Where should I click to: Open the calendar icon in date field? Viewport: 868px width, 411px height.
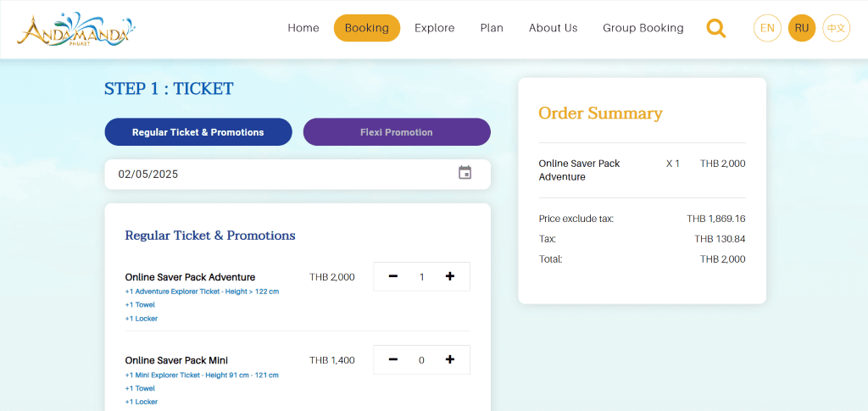click(465, 173)
